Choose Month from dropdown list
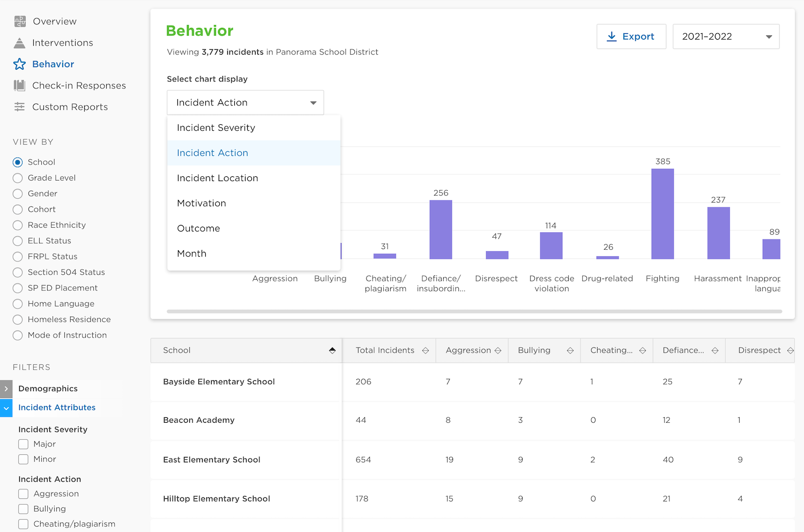Viewport: 804px width, 532px height. click(x=254, y=253)
